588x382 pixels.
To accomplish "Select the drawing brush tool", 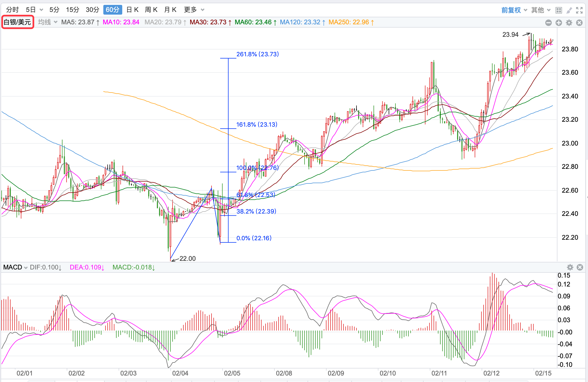I will pyautogui.click(x=569, y=10).
